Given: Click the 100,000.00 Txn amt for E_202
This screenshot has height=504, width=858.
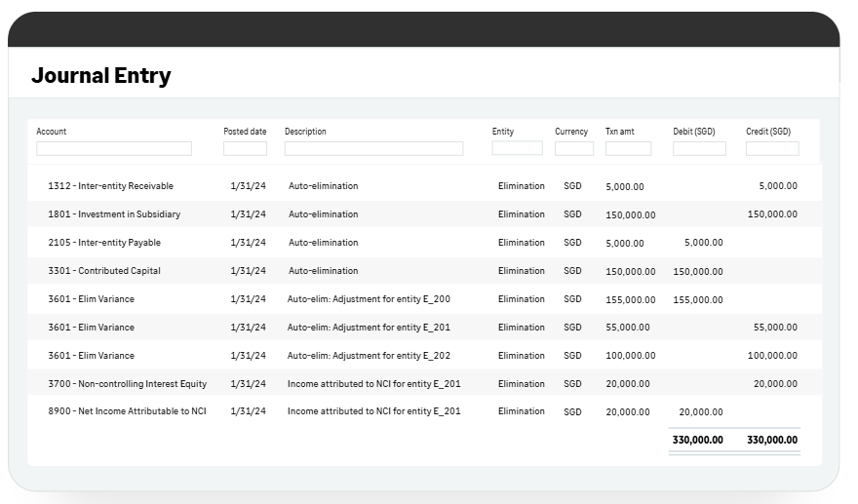Looking at the screenshot, I should pyautogui.click(x=631, y=356).
